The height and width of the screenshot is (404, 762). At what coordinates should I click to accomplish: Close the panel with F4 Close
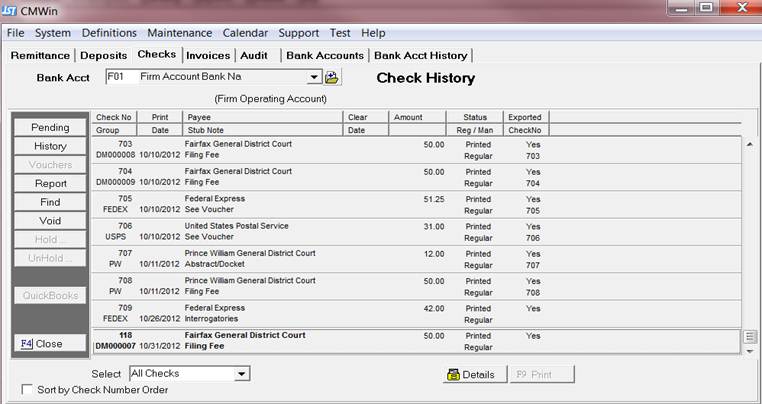coord(50,343)
